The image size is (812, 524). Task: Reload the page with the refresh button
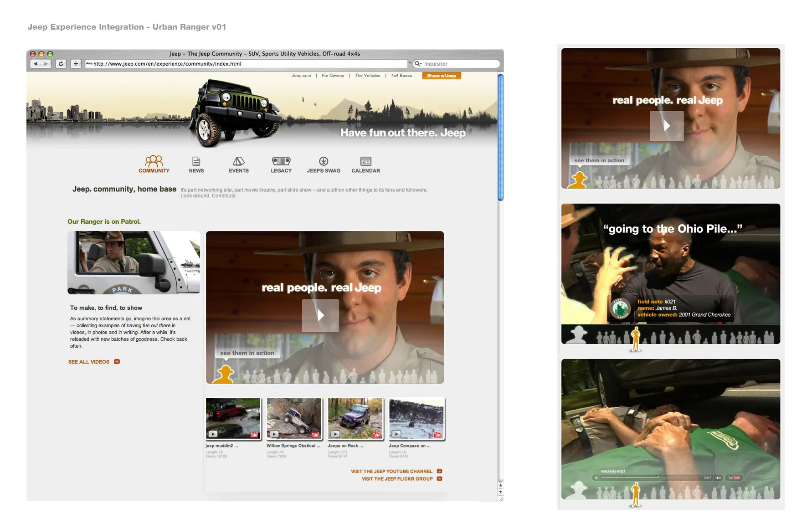coord(61,64)
